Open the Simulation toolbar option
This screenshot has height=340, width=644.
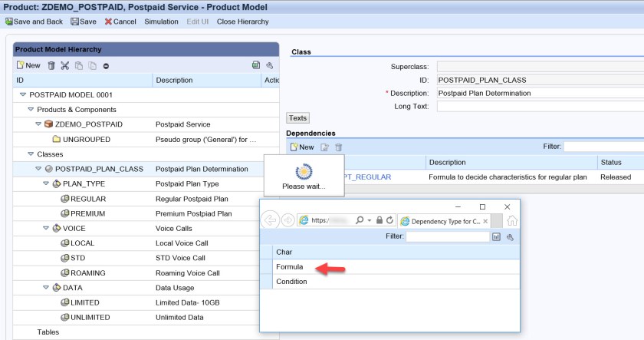click(161, 21)
